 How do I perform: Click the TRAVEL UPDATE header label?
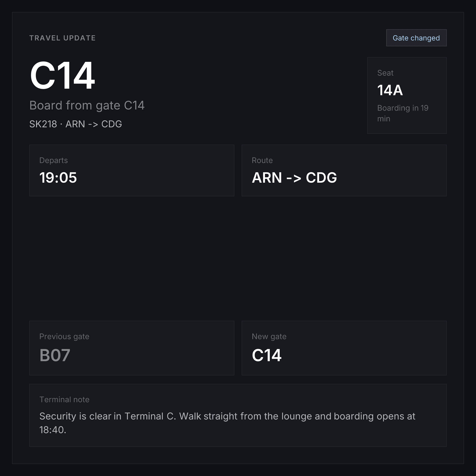pos(63,38)
